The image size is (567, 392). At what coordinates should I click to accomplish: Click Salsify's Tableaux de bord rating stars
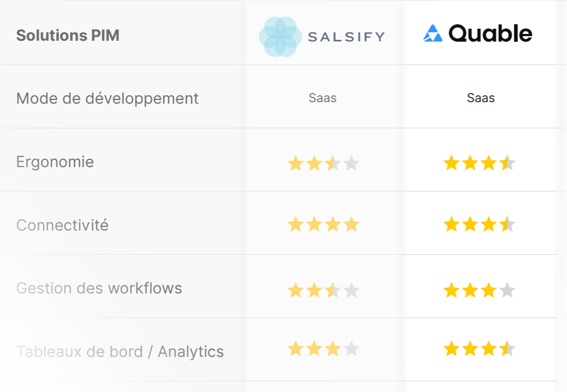pyautogui.click(x=323, y=349)
